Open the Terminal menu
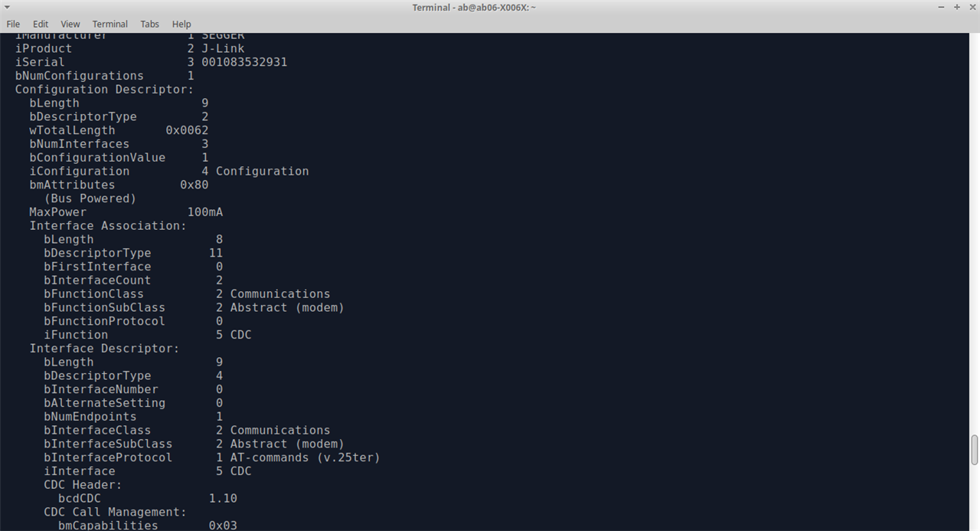The image size is (980, 531). coord(110,24)
